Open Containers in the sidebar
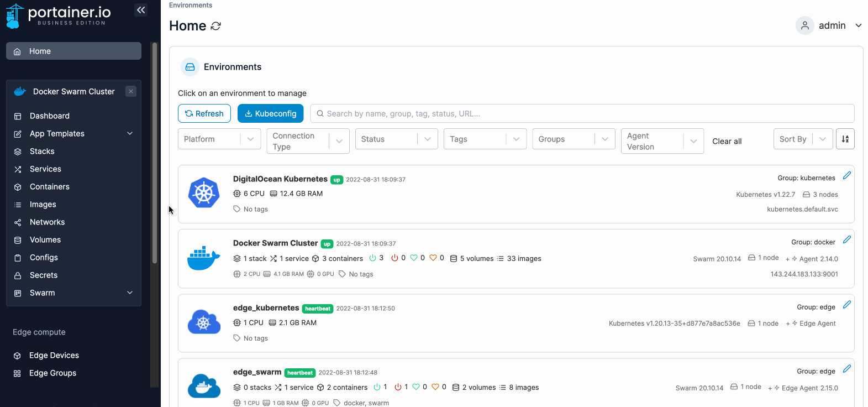 (50, 187)
